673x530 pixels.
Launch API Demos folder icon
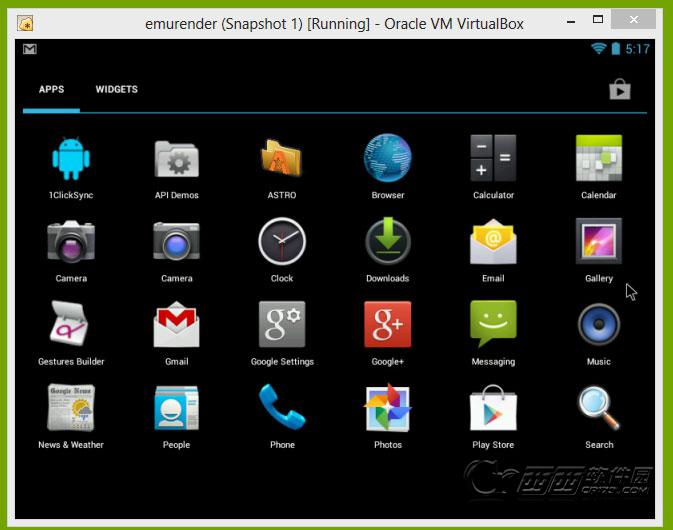click(x=176, y=159)
